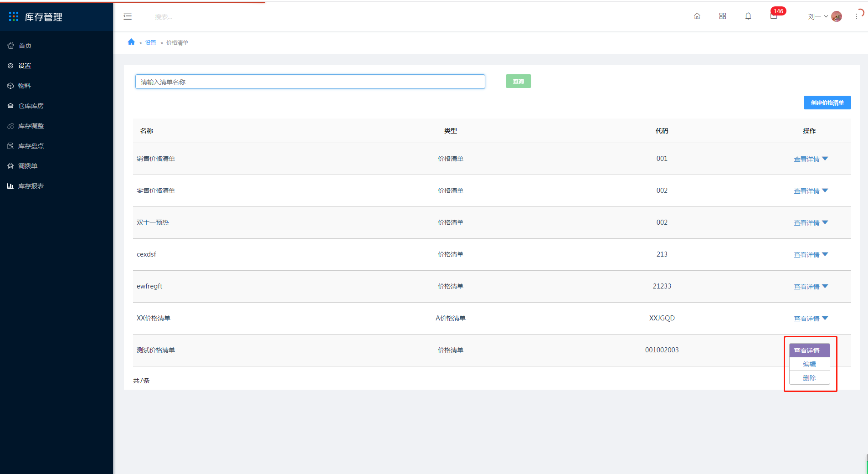Click the user avatar picture
Viewport: 868px width, 474px height.
pyautogui.click(x=837, y=16)
